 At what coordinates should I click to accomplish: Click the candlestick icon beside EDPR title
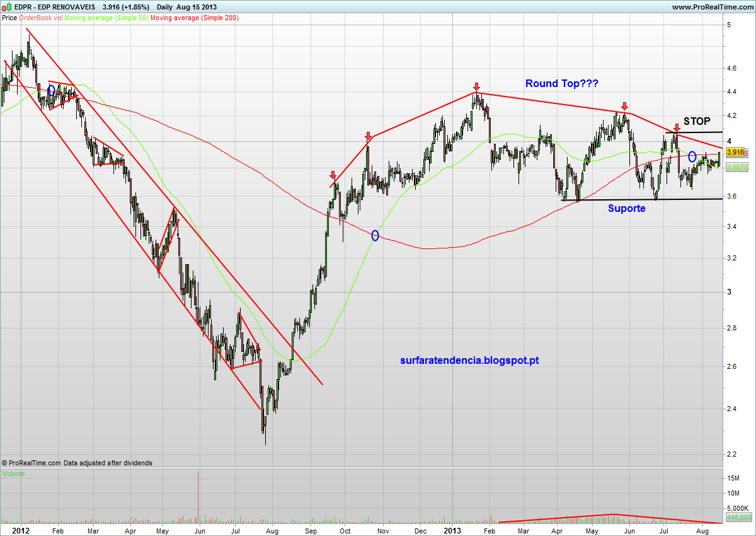[x=6, y=7]
